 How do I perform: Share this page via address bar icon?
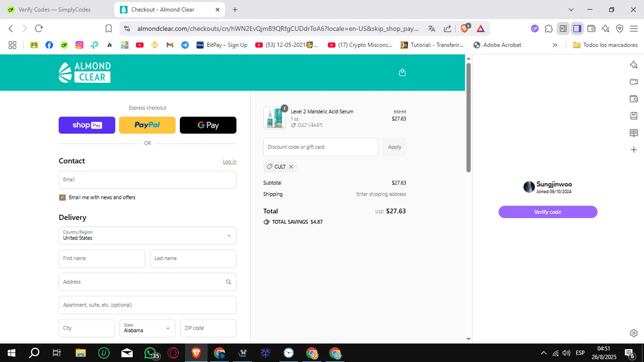click(447, 29)
